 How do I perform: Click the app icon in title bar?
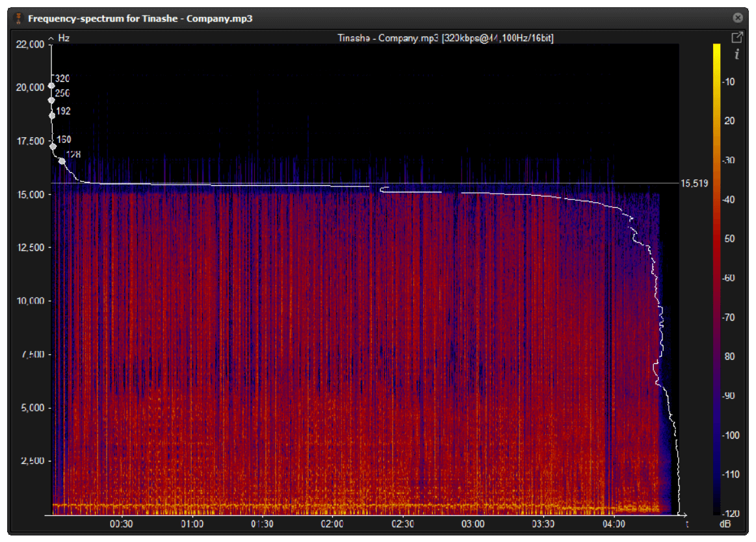point(18,18)
